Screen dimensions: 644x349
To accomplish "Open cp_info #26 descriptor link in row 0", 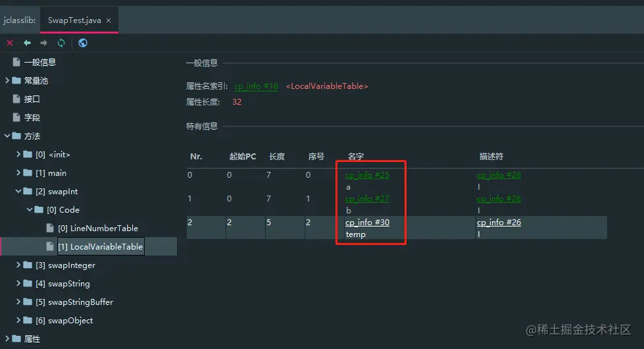I will (x=499, y=175).
